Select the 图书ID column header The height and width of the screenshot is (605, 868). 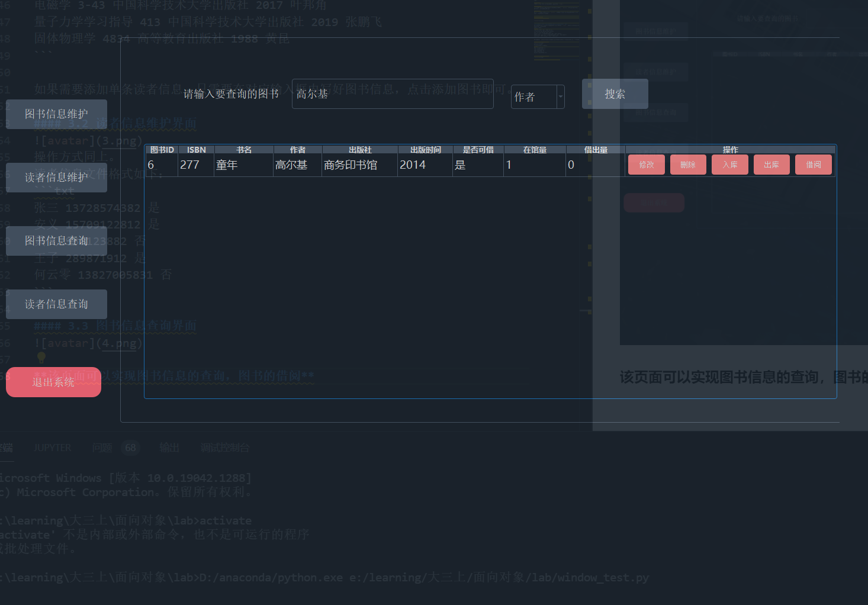[x=162, y=150]
